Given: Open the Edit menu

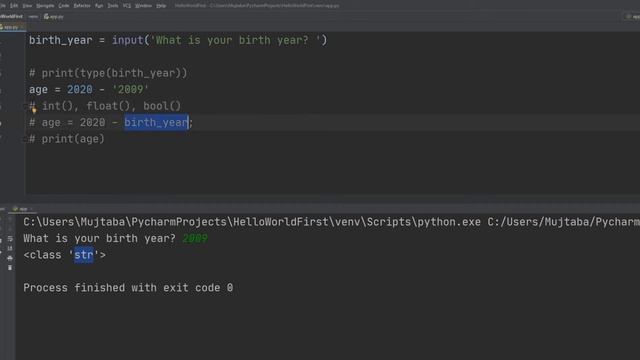Looking at the screenshot, I should (14, 6).
